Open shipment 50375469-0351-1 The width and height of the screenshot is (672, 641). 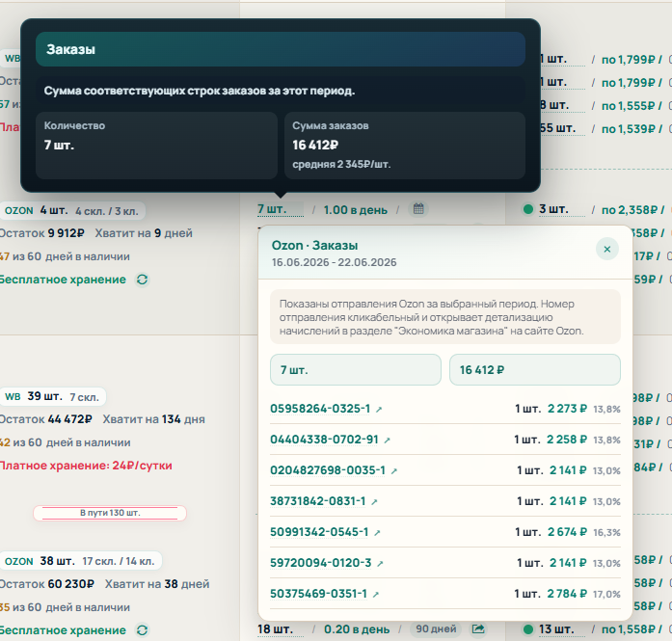click(x=318, y=594)
